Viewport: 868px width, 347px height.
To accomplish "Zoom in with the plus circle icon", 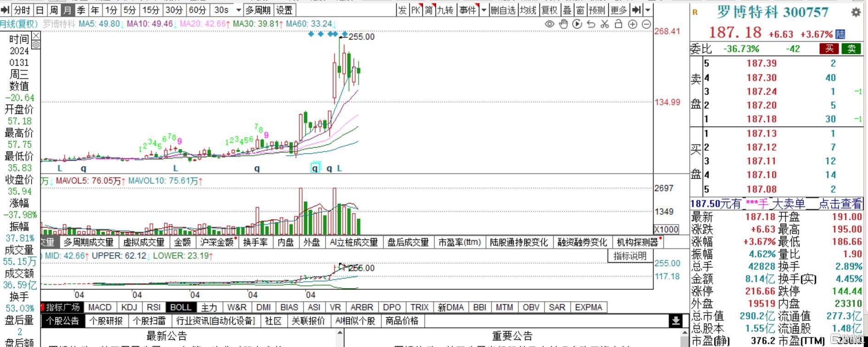I will point(633,24).
